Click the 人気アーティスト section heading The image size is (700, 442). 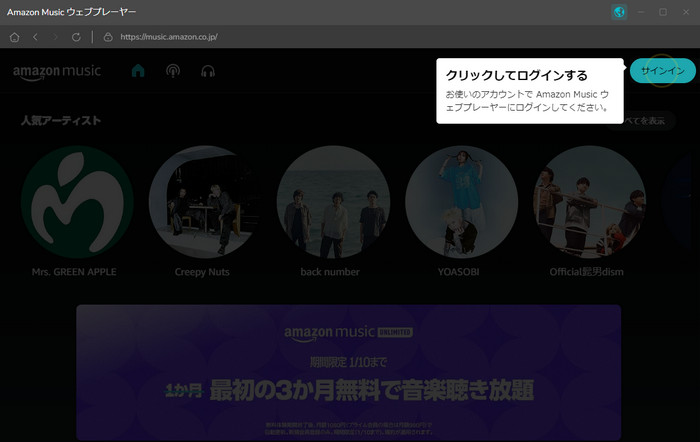(x=61, y=121)
